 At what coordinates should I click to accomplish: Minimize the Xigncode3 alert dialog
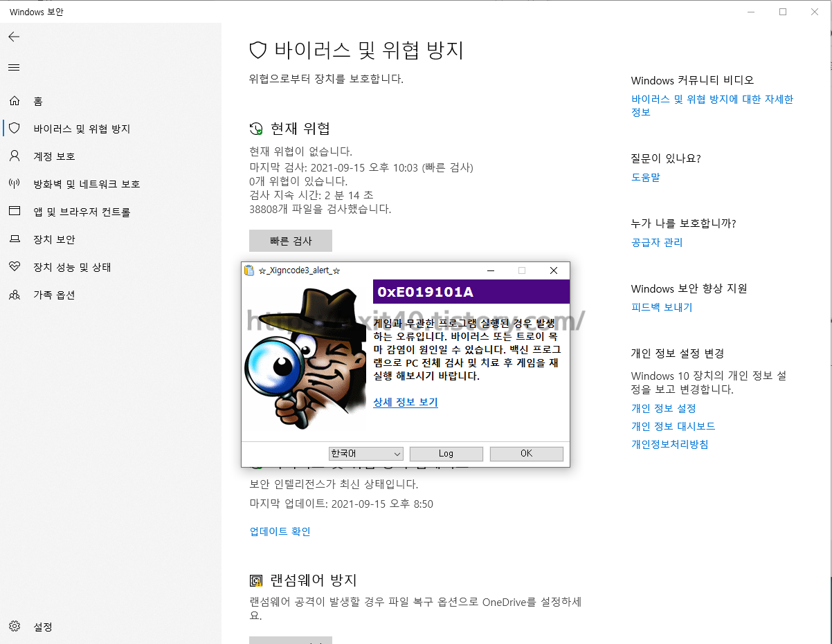click(490, 270)
